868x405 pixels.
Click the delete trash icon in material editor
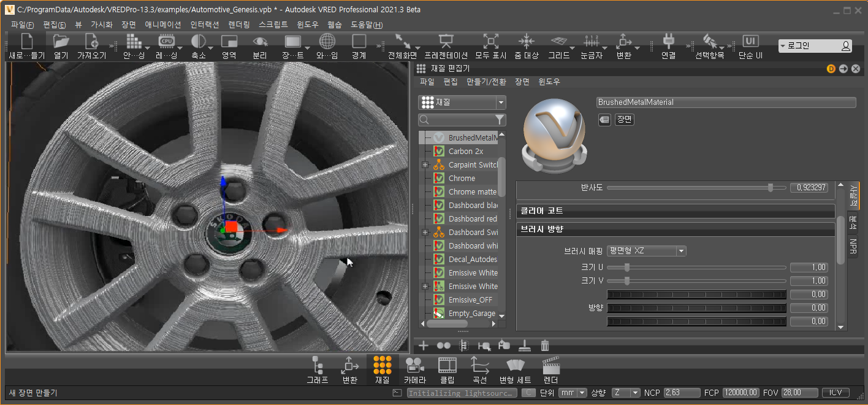click(x=545, y=345)
